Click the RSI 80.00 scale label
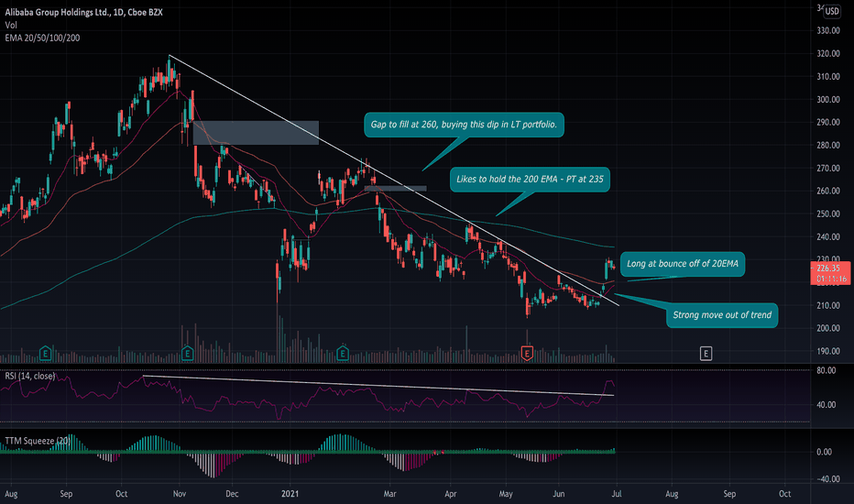The width and height of the screenshot is (854, 504). [827, 370]
